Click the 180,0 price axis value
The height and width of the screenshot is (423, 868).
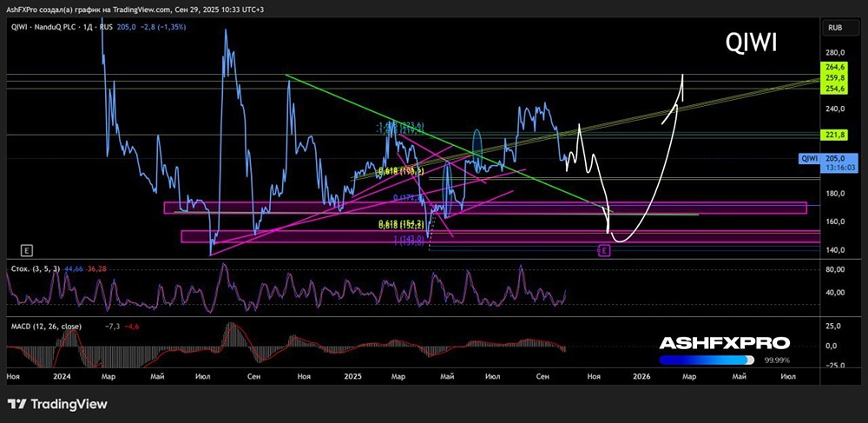tap(835, 194)
